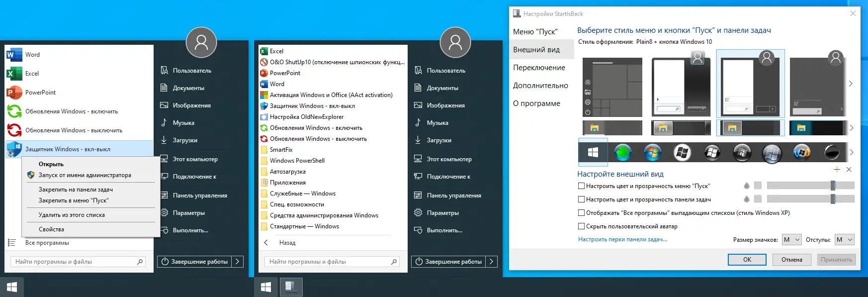Confirm settings with OK button

[747, 260]
